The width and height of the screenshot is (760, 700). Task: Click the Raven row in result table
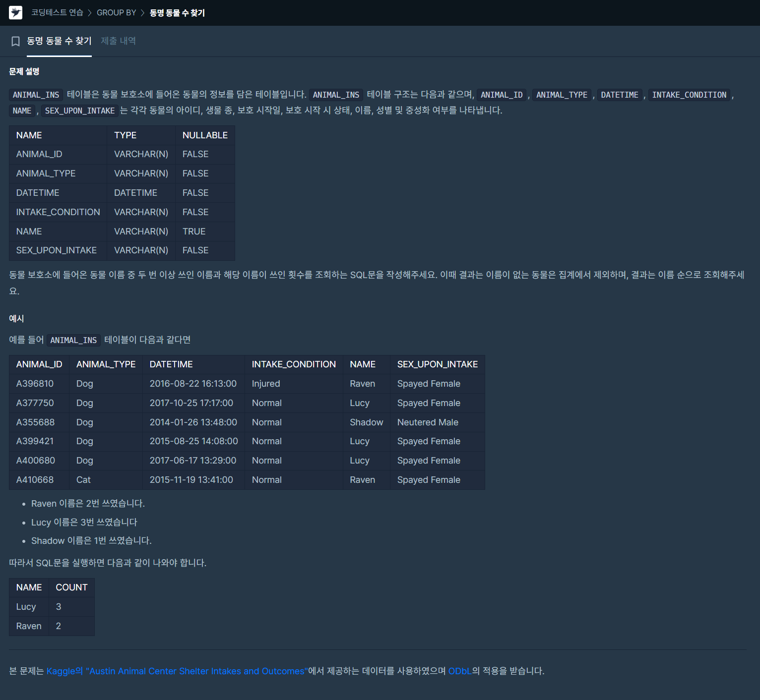coord(52,626)
